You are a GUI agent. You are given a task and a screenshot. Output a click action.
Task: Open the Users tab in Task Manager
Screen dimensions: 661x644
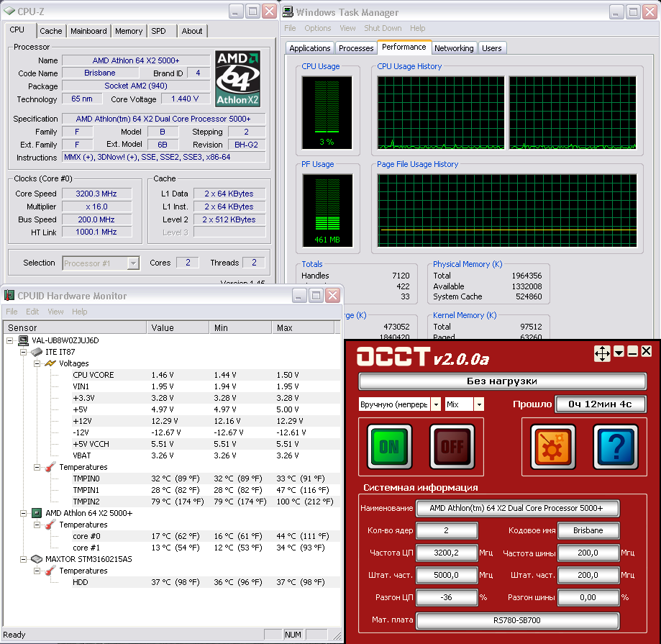tap(491, 48)
